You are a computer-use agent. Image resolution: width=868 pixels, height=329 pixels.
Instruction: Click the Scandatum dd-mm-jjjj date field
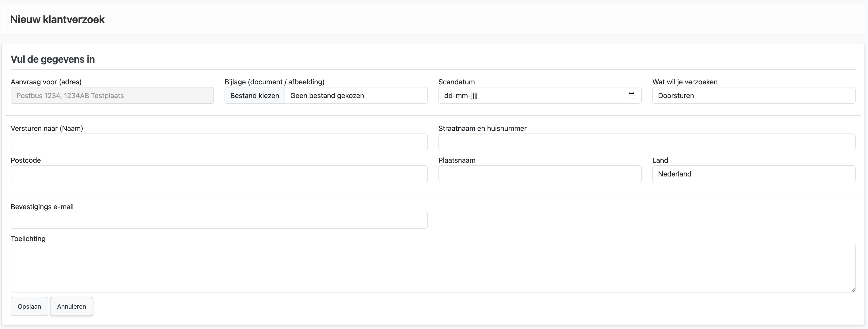pos(540,96)
